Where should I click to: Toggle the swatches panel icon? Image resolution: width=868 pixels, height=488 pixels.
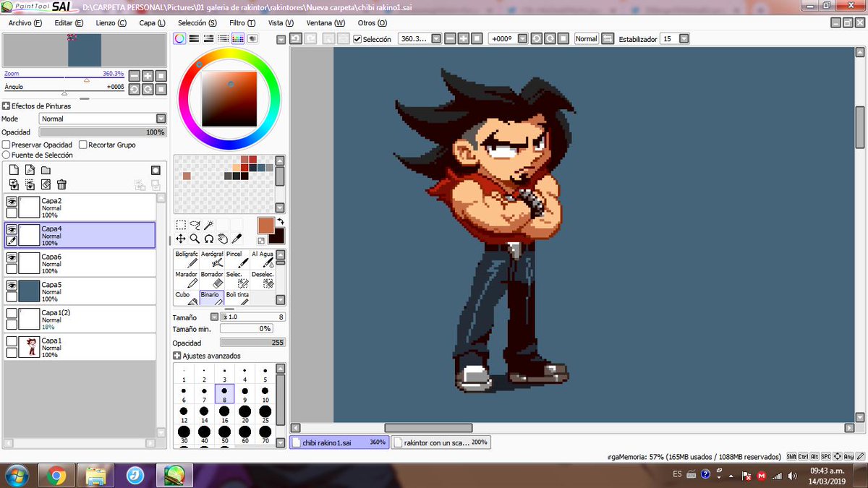(237, 38)
